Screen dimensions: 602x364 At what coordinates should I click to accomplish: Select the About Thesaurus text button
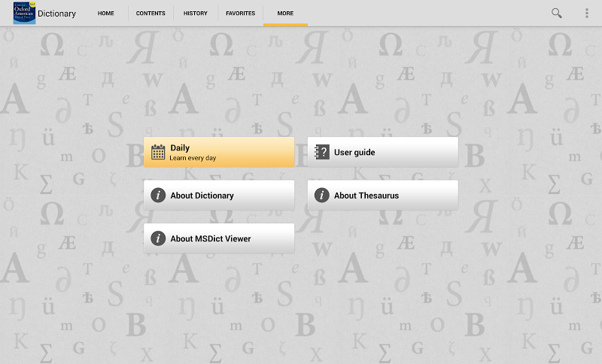pos(366,196)
